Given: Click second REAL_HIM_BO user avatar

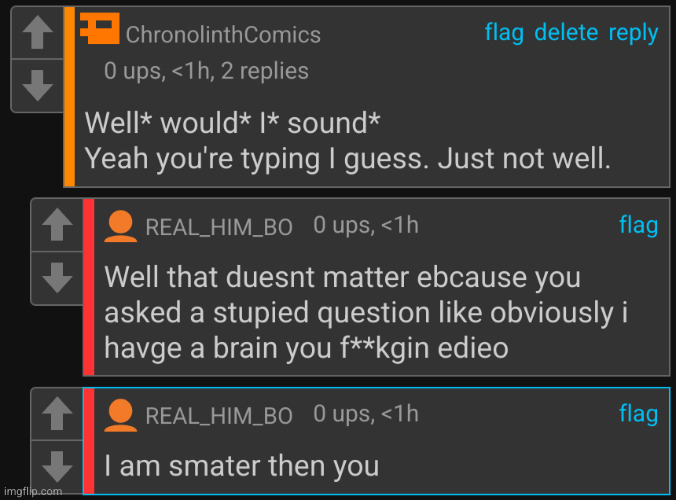Looking at the screenshot, I should click(121, 415).
